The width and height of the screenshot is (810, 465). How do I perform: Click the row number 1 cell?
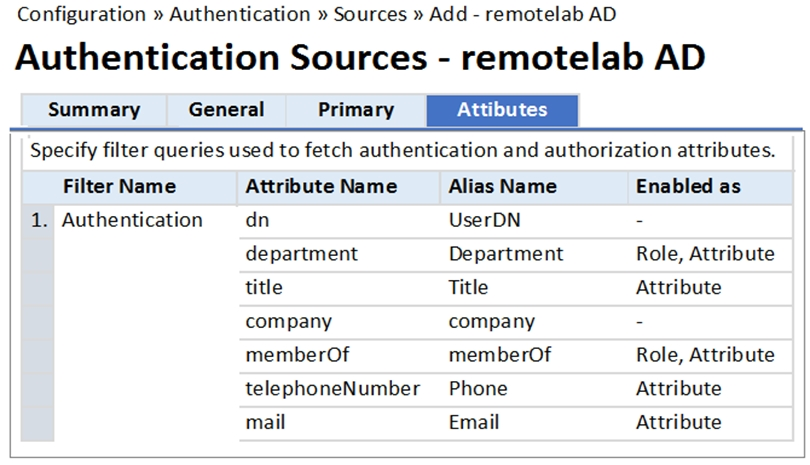38,221
